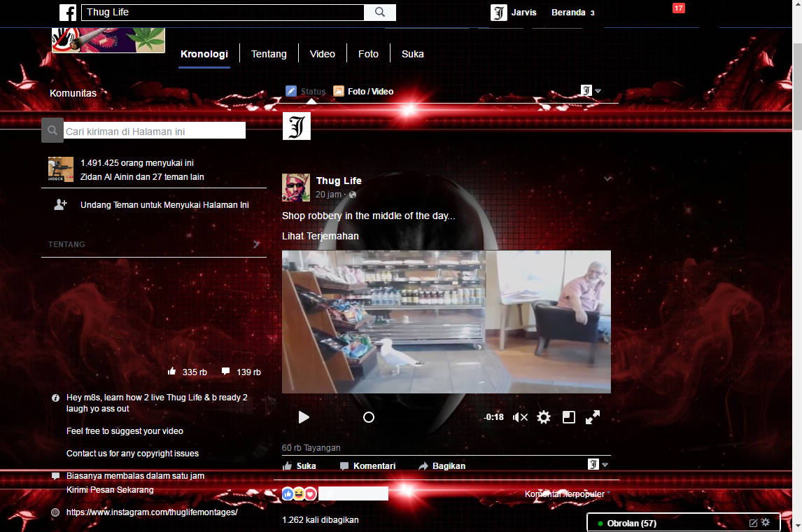This screenshot has width=802, height=532.
Task: Expand the TENTANG section chevron
Action: [x=256, y=244]
